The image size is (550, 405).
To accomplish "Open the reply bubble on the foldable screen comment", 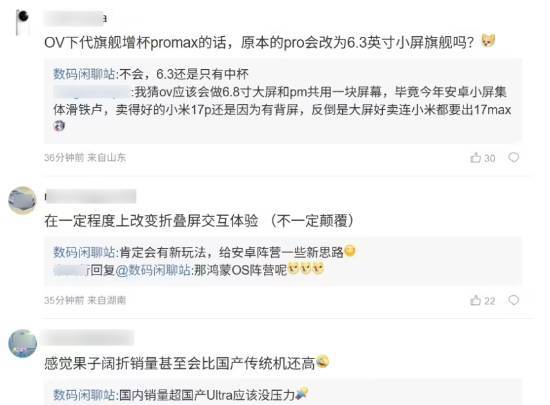I will [x=514, y=301].
